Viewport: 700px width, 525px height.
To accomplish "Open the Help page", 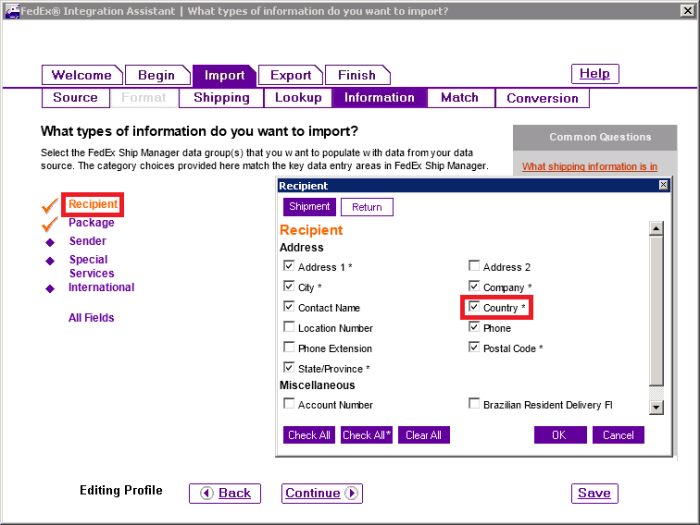I will point(595,74).
